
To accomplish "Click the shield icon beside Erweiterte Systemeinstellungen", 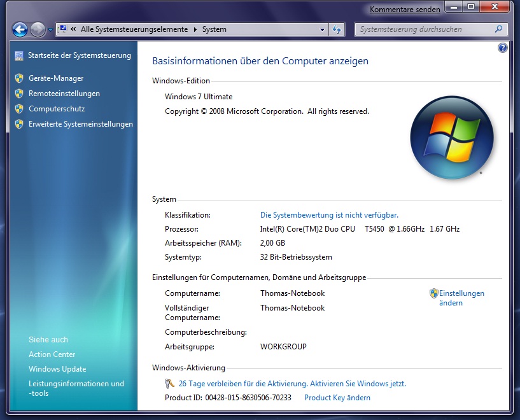I will pos(19,124).
